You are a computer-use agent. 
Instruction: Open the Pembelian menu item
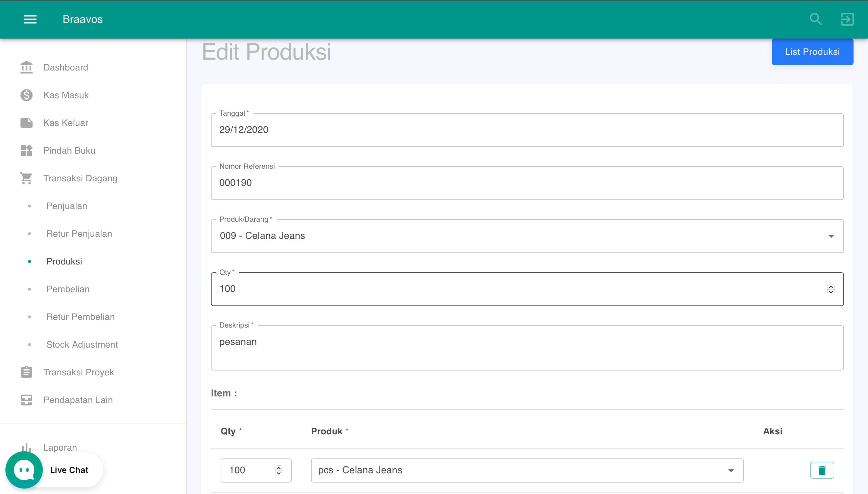point(68,289)
